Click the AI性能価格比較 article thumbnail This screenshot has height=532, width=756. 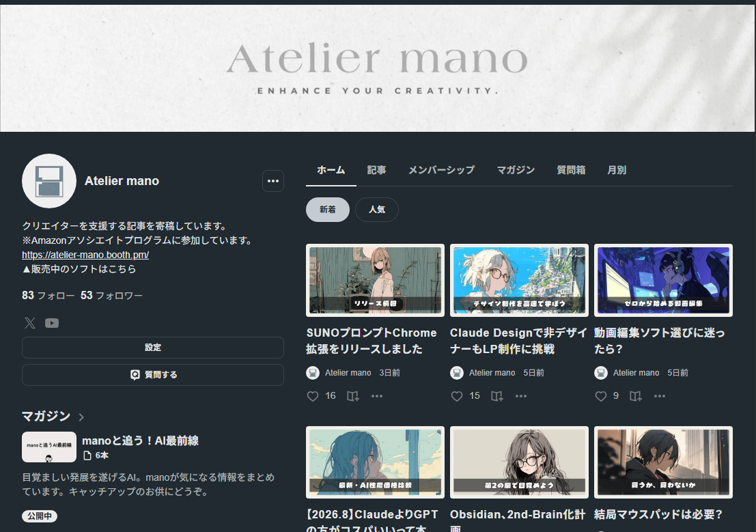coord(375,462)
